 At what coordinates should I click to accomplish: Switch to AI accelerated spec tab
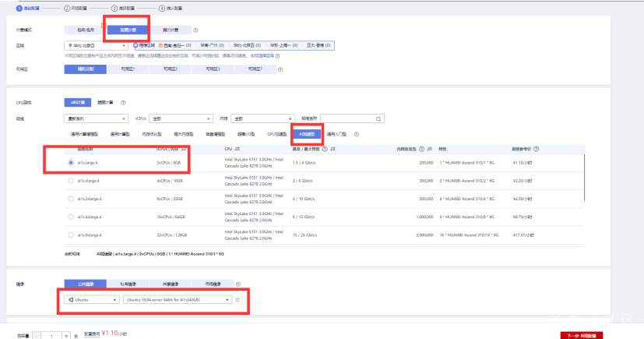(307, 134)
